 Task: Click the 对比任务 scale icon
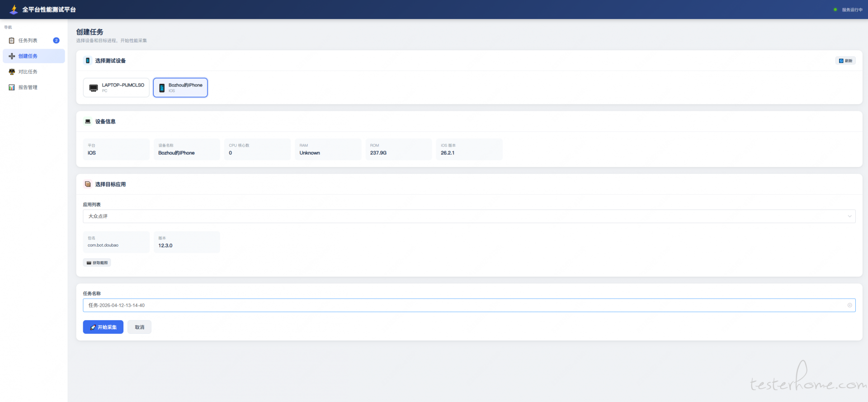[12, 72]
